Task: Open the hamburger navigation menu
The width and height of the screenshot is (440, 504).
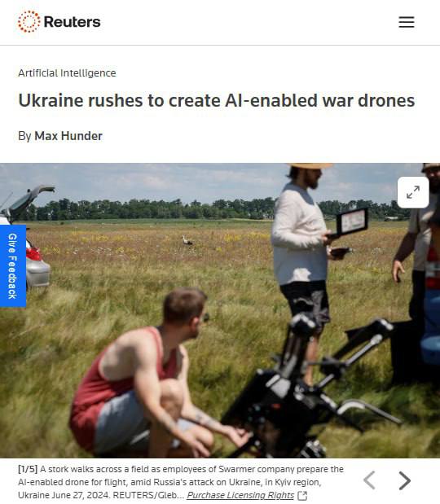Action: (x=407, y=22)
